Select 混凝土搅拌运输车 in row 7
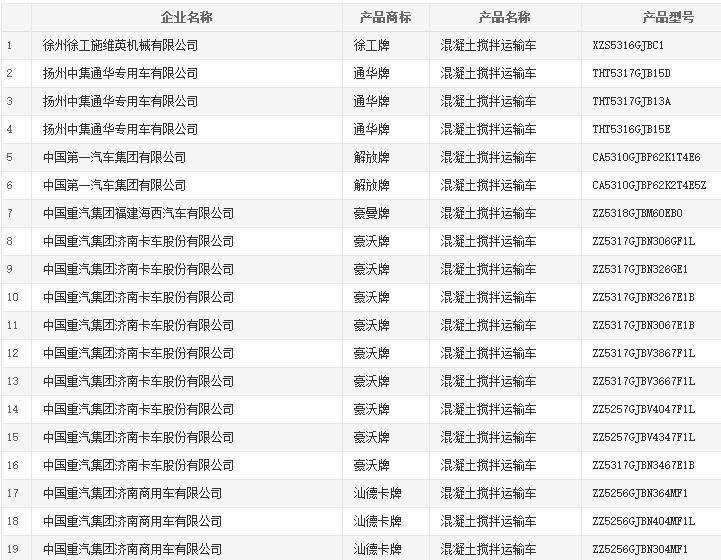Image resolution: width=721 pixels, height=560 pixels. tap(488, 213)
